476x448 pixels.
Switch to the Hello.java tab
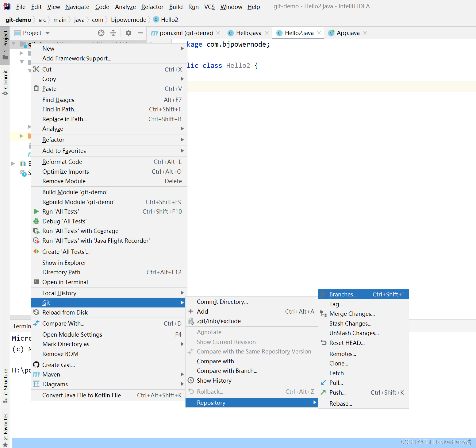[249, 33]
